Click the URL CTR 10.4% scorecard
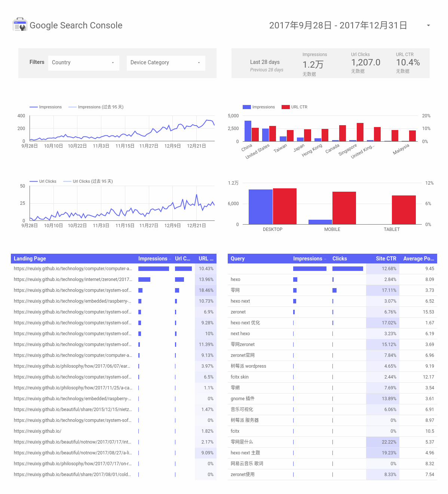Viewport: 448px width, 494px height. (x=408, y=63)
